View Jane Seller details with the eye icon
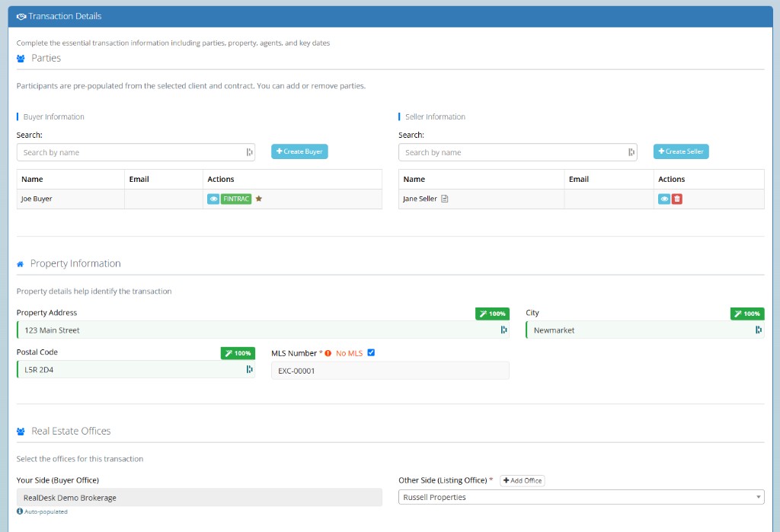The height and width of the screenshot is (532, 780). click(664, 199)
